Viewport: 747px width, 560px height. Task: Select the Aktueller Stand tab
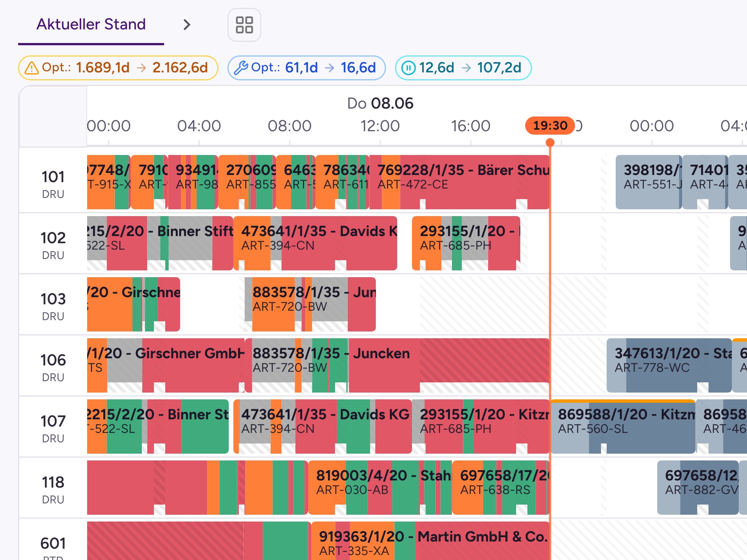pos(91,25)
